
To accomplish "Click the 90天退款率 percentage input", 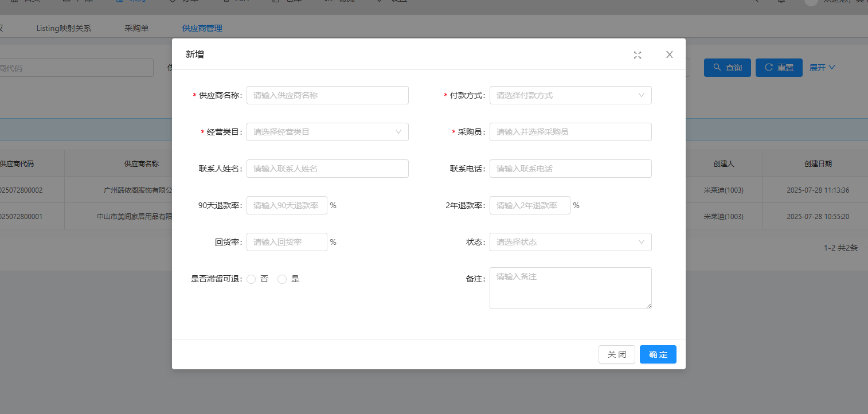I will pyautogui.click(x=287, y=205).
